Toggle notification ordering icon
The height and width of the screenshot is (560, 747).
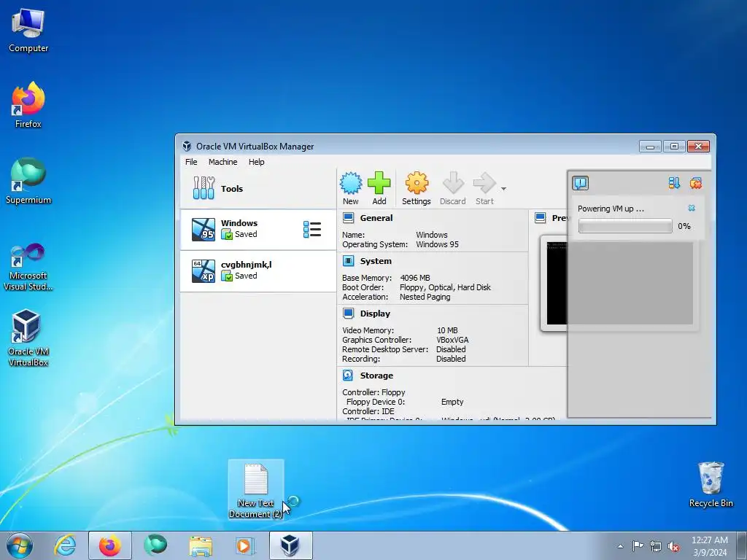(674, 183)
